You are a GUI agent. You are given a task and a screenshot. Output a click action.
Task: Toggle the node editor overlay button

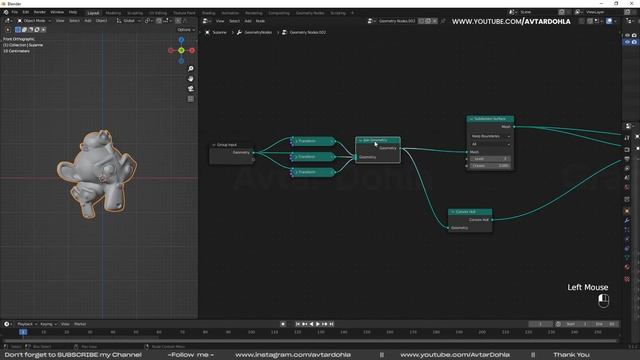[x=609, y=21]
